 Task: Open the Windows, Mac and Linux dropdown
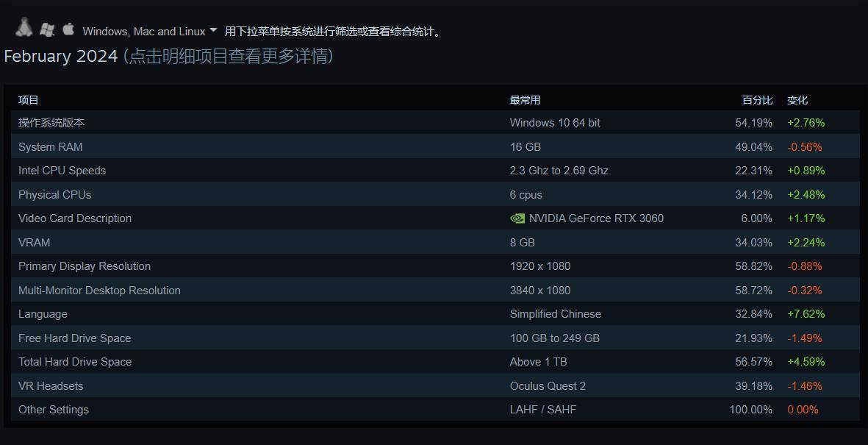[150, 32]
